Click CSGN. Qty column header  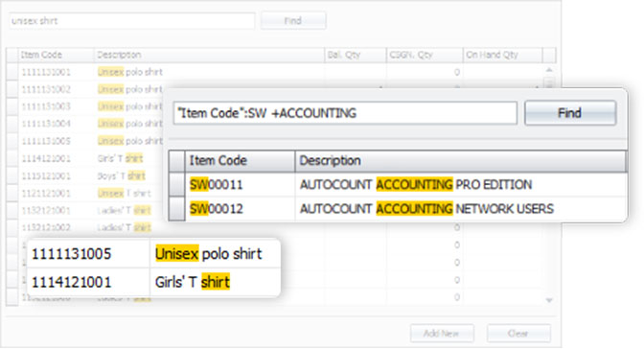[x=425, y=55]
